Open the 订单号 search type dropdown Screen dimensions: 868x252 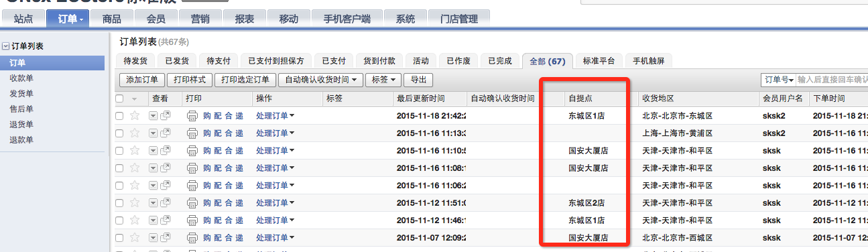click(x=780, y=80)
